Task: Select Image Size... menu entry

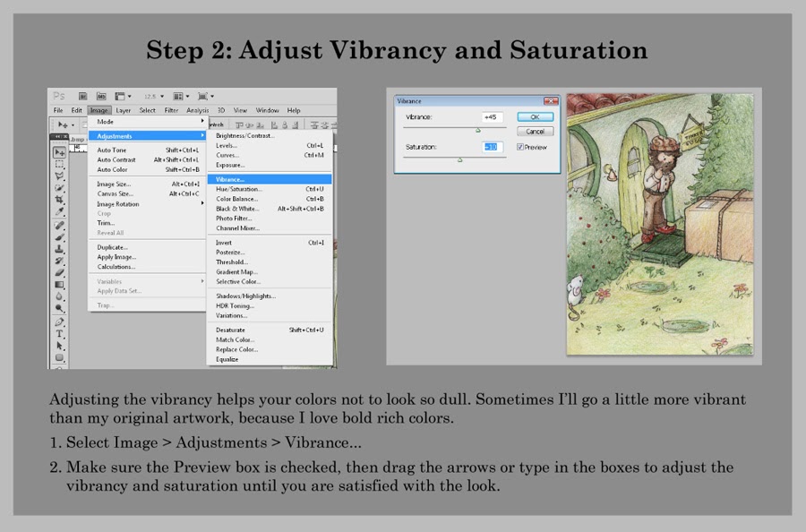Action: [x=147, y=184]
